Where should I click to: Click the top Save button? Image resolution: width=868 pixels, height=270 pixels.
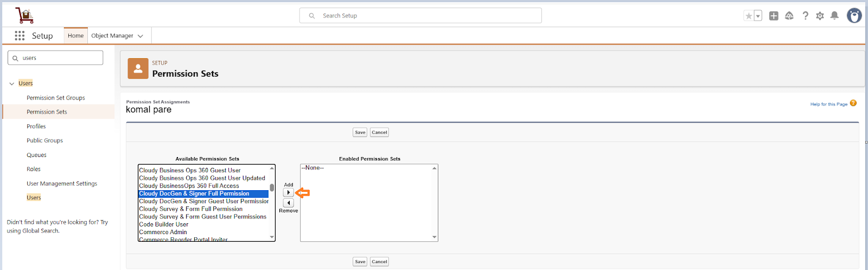tap(360, 132)
